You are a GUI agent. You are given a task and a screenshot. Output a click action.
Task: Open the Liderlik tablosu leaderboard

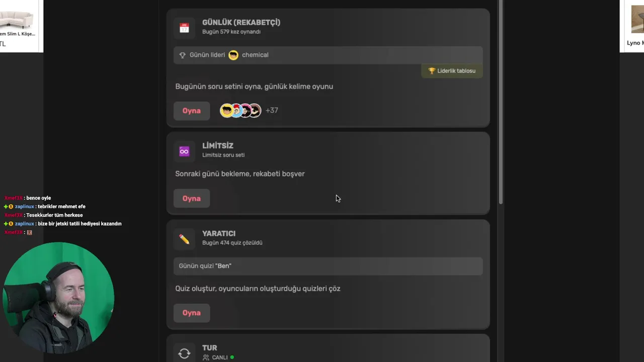click(x=452, y=71)
